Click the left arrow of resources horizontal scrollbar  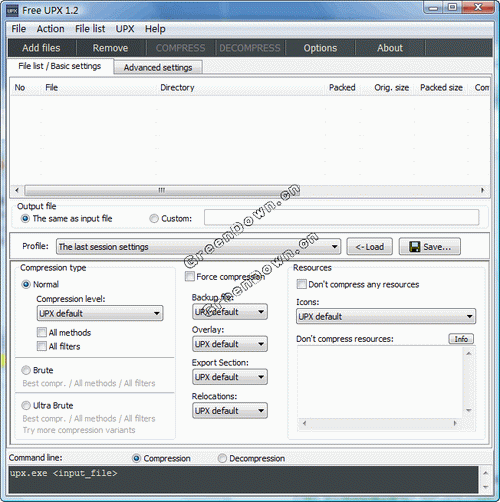(304, 423)
